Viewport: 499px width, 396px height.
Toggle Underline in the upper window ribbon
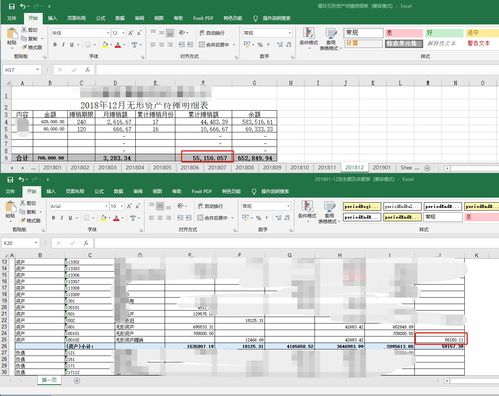pyautogui.click(x=72, y=45)
